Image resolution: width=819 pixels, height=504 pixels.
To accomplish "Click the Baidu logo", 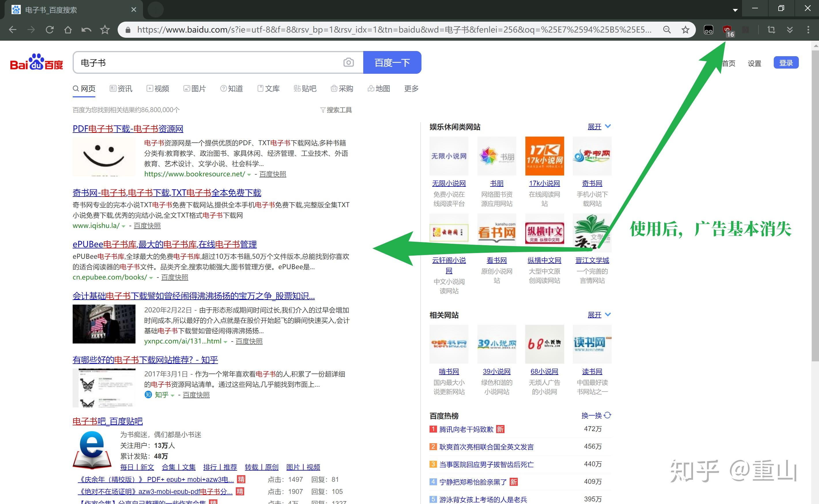I will click(x=36, y=62).
